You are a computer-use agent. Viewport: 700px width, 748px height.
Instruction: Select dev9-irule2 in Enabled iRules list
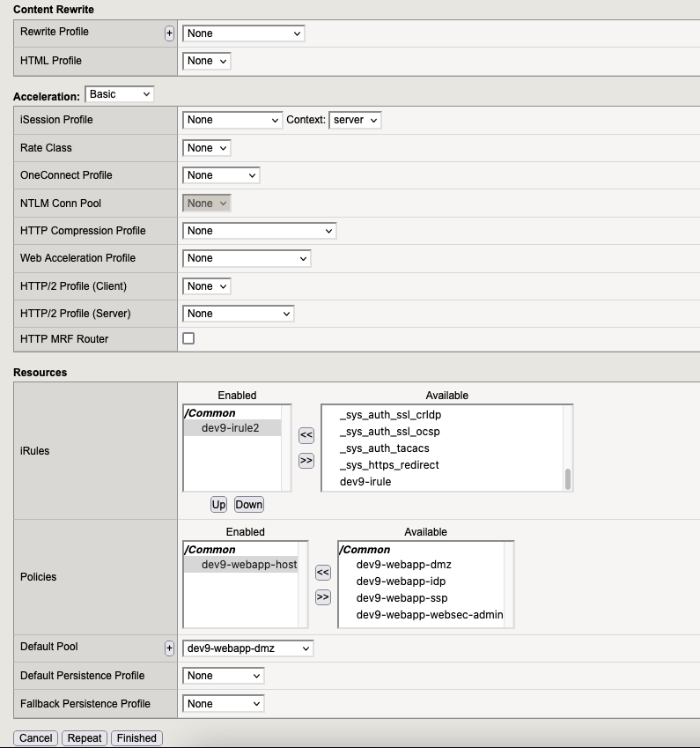[x=230, y=428]
